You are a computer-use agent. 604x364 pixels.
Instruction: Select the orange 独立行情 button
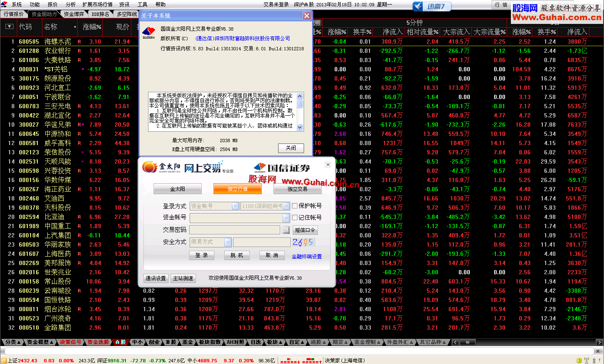[x=237, y=189]
